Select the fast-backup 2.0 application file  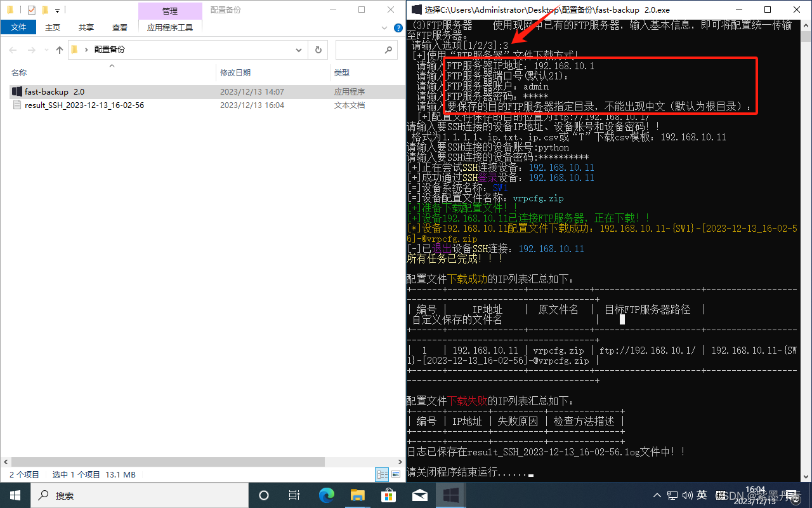207,92
